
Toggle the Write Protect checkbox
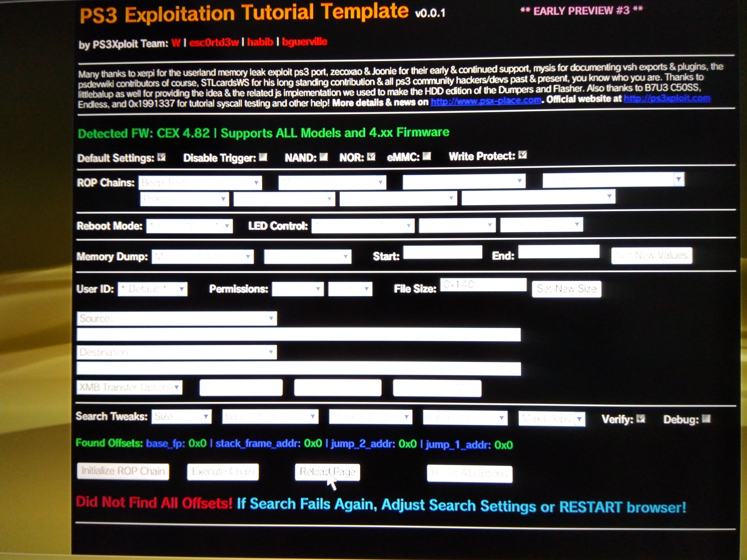522,155
